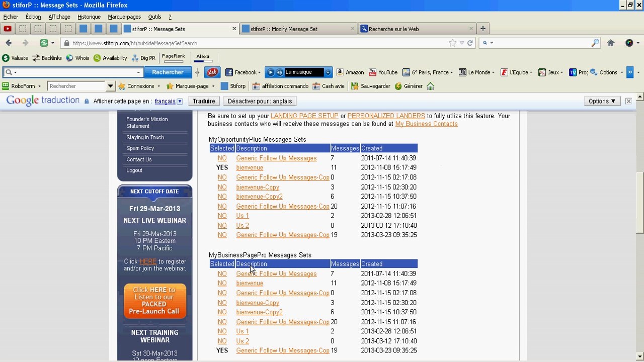Check Backlinks from the SEO toolbar
The width and height of the screenshot is (644, 362).
click(47, 58)
